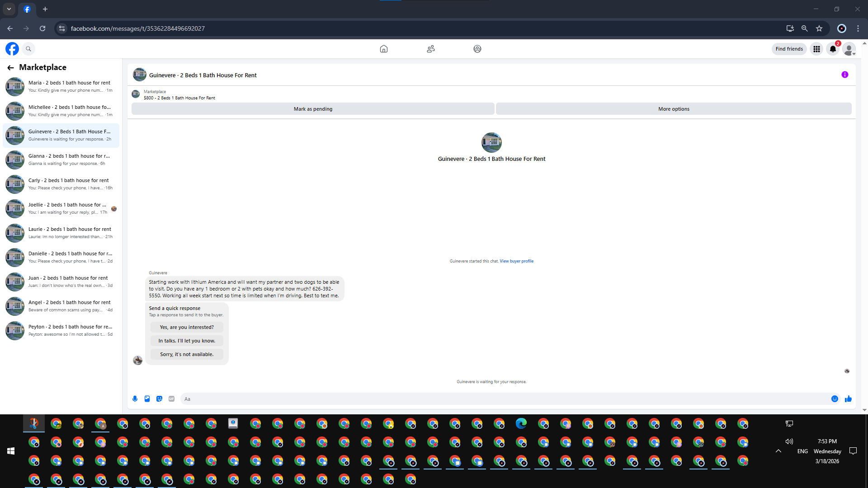Click the voice clip microphone icon

click(135, 399)
